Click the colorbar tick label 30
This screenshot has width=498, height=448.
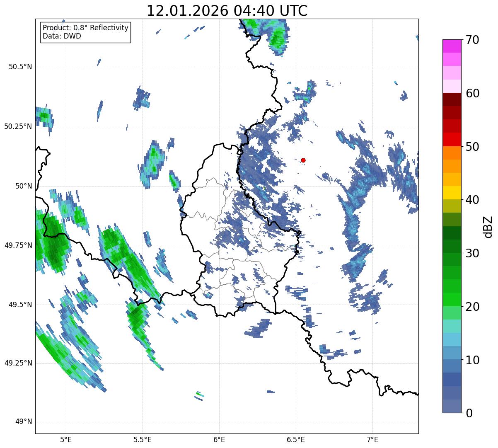472,253
